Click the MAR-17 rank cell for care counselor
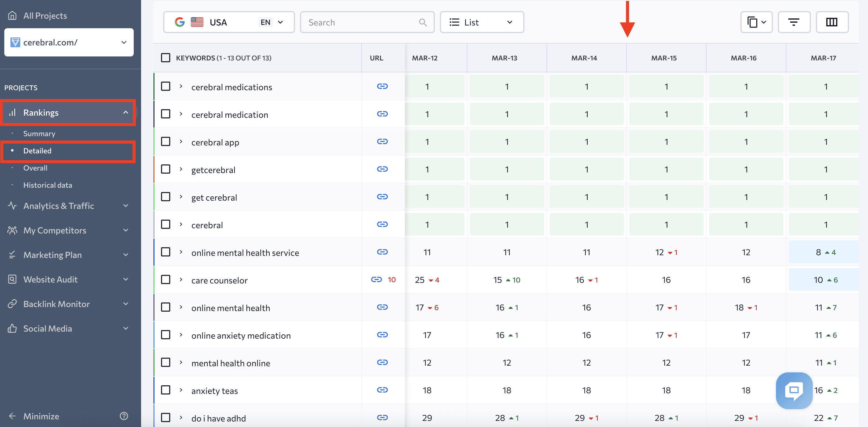The height and width of the screenshot is (427, 868). (x=824, y=280)
